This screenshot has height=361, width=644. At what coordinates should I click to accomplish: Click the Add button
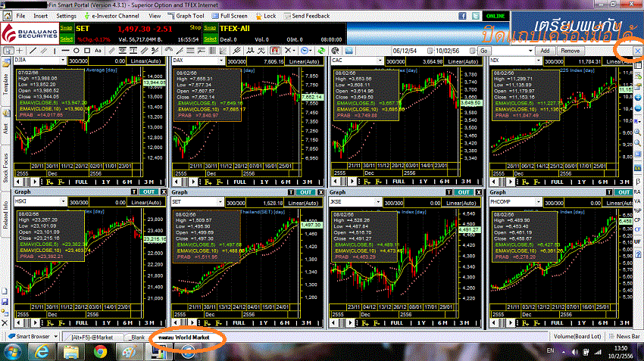545,51
